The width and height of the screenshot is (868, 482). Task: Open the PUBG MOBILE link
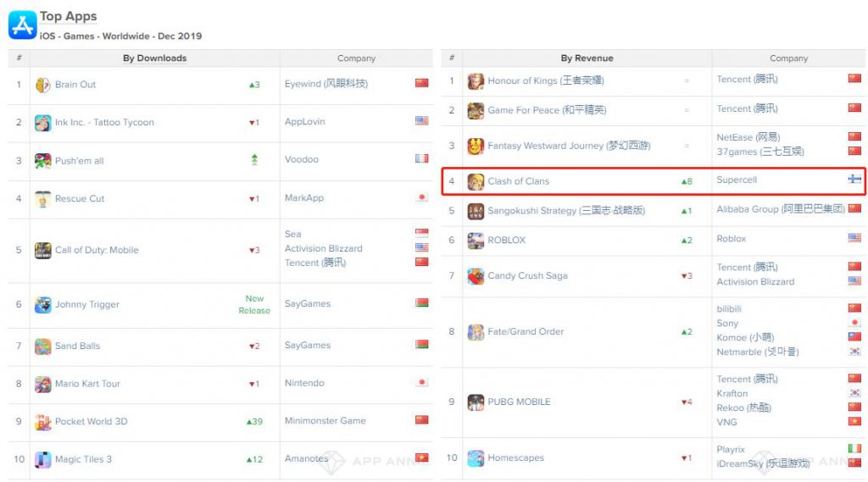pyautogui.click(x=520, y=402)
